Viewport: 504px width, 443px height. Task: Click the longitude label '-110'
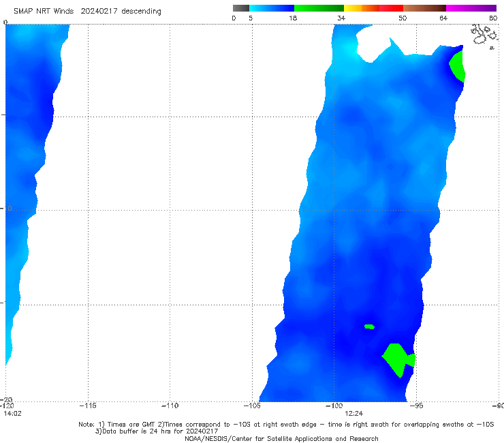coord(170,406)
